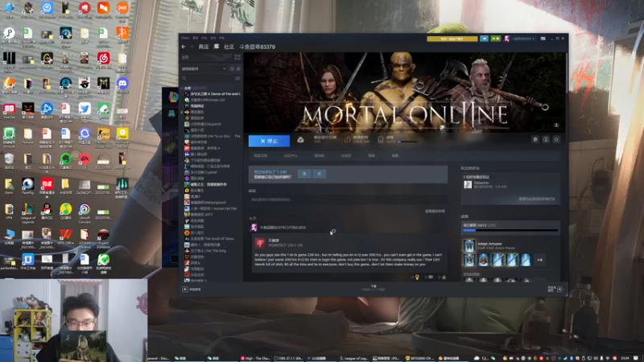
Task: Open cloud sync status icon beside stop button
Action: click(300, 140)
